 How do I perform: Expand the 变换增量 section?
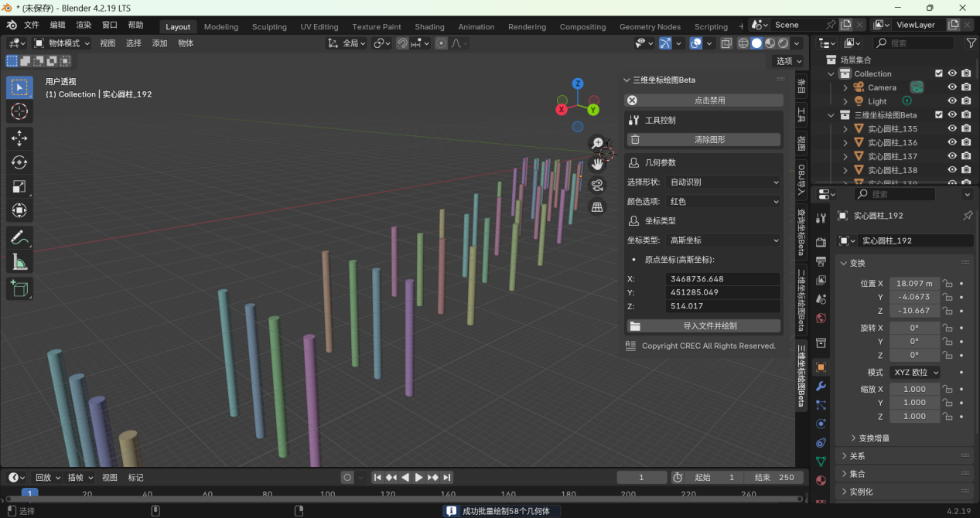[x=873, y=438]
